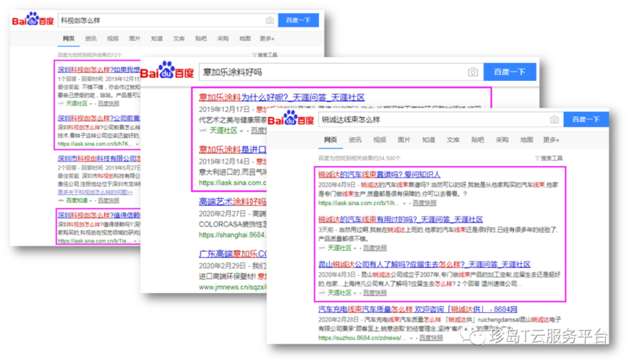Select 网页 tab in 锐诚达线束怎么样 window
Viewport: 629px width, 364px height.
(x=331, y=140)
